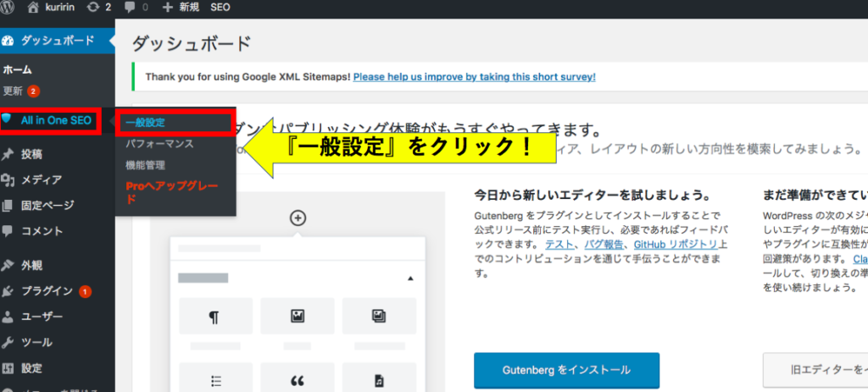Click the circled plus add-block icon
This screenshot has height=392, width=868.
[298, 218]
